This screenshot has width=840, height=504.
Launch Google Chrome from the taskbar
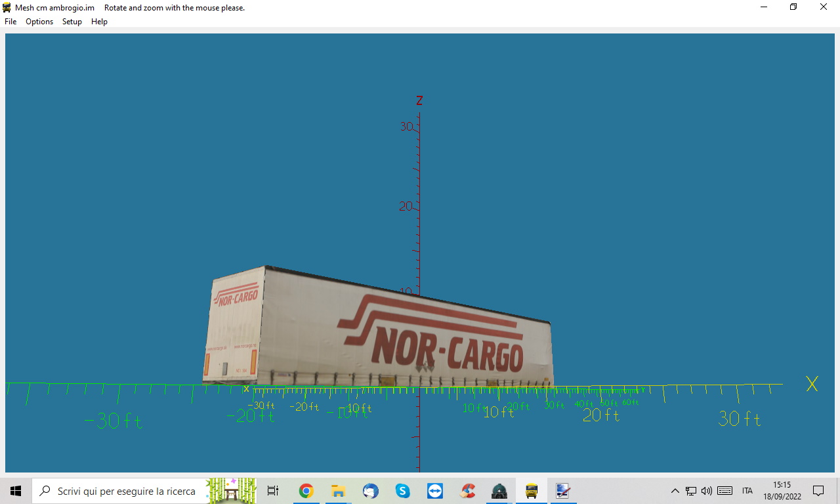pyautogui.click(x=306, y=491)
